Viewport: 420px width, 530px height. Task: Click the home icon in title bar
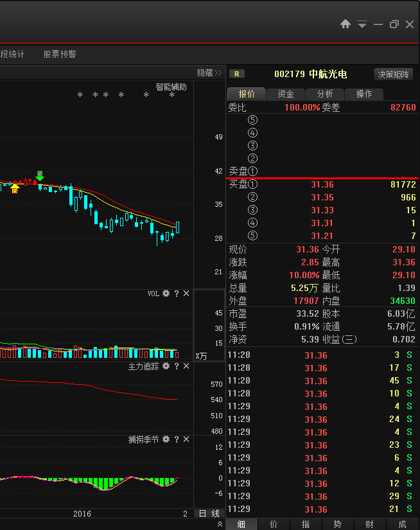(346, 24)
